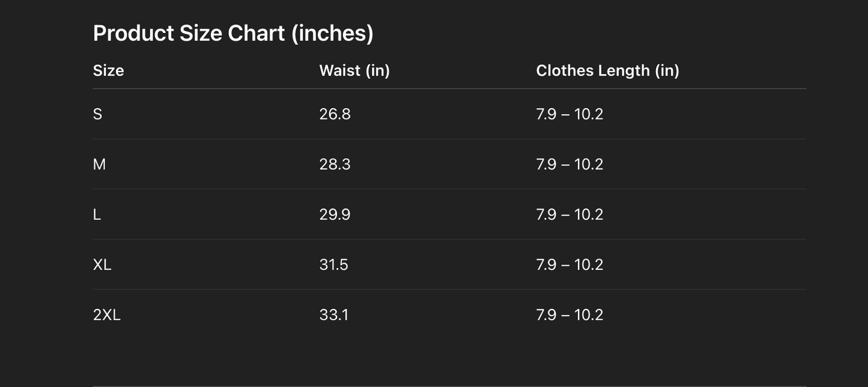
Task: Click the 31.5 waist value
Action: (x=333, y=264)
